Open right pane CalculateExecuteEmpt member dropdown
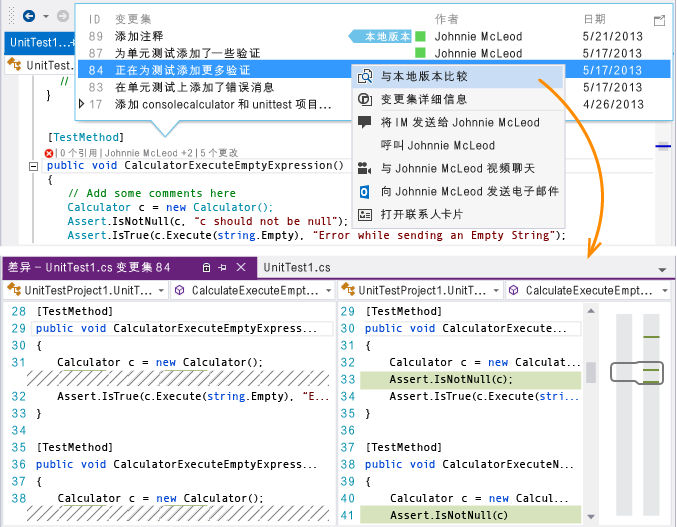 [x=661, y=291]
